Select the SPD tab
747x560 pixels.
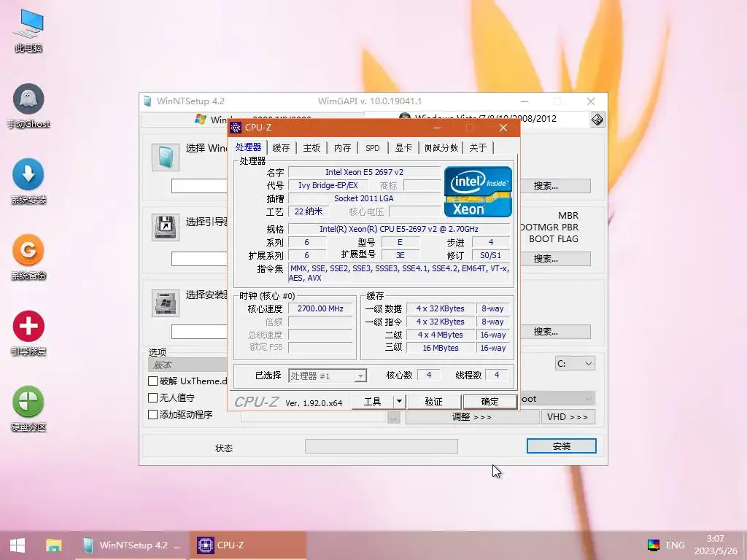[x=373, y=147]
